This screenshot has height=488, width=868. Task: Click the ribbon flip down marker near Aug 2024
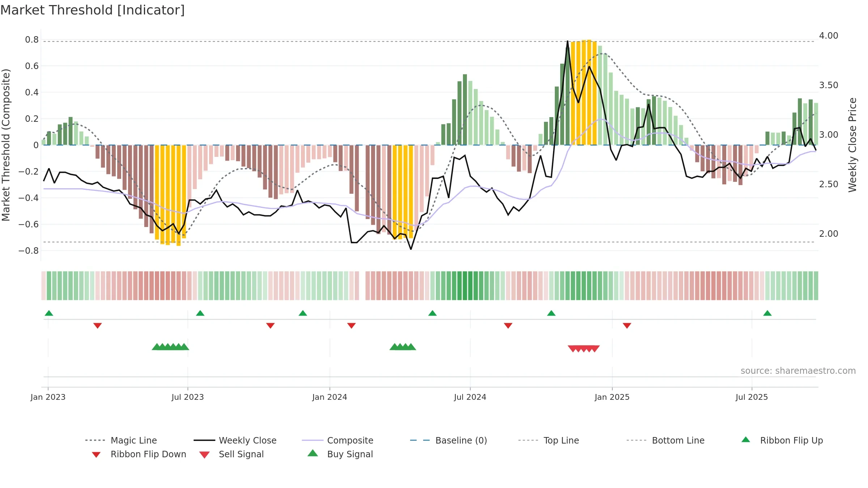point(508,325)
